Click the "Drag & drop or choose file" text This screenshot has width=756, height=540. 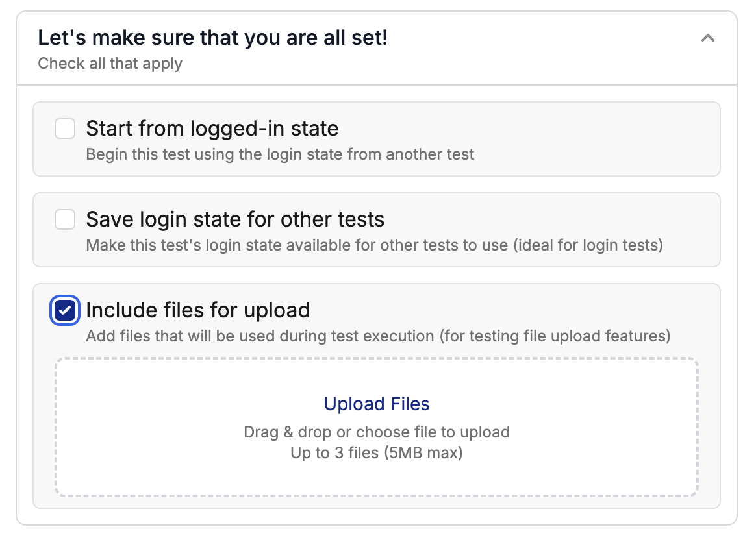(377, 432)
